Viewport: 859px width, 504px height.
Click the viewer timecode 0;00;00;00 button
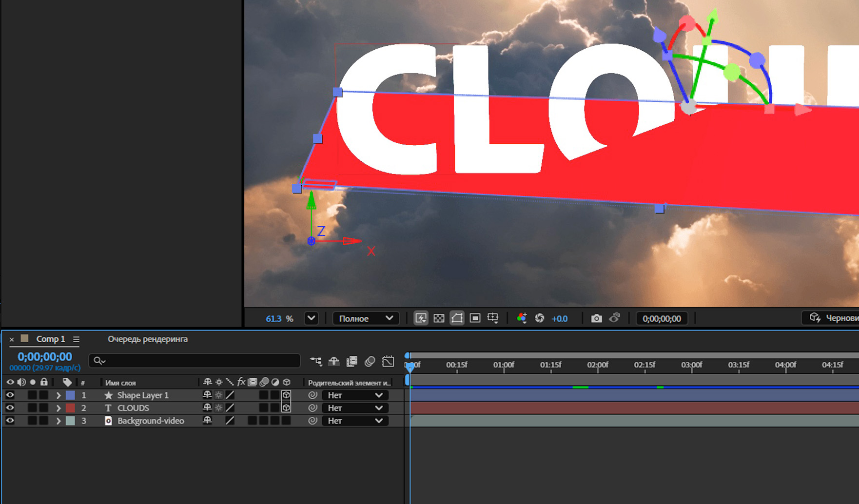tap(662, 318)
